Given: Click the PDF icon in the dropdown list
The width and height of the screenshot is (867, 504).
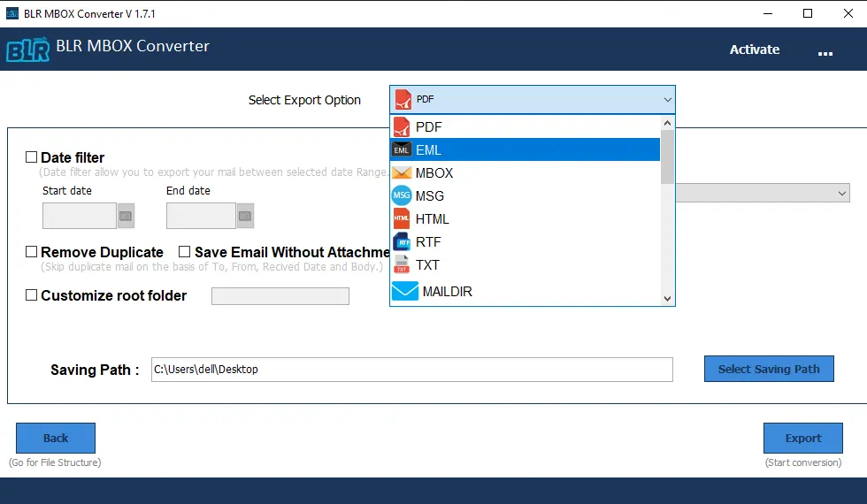Looking at the screenshot, I should [402, 127].
